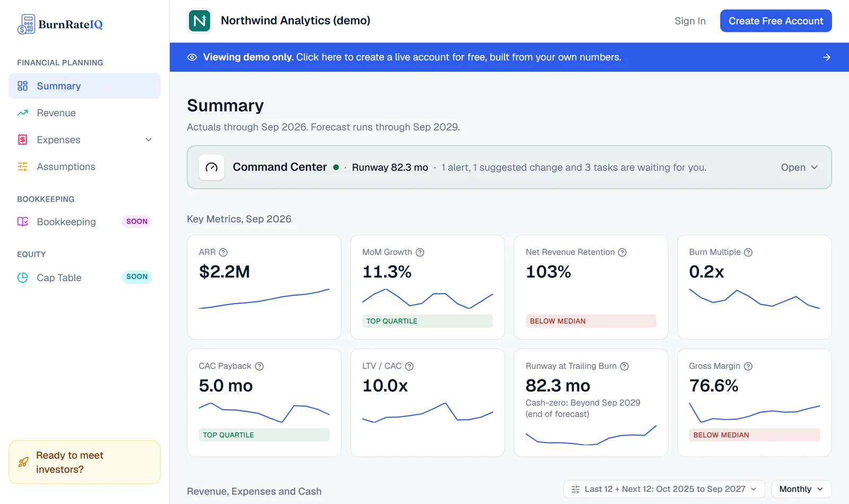The width and height of the screenshot is (849, 504).
Task: Click the BELOW MEDIAN badge under Net Revenue Retention
Action: pyautogui.click(x=591, y=321)
